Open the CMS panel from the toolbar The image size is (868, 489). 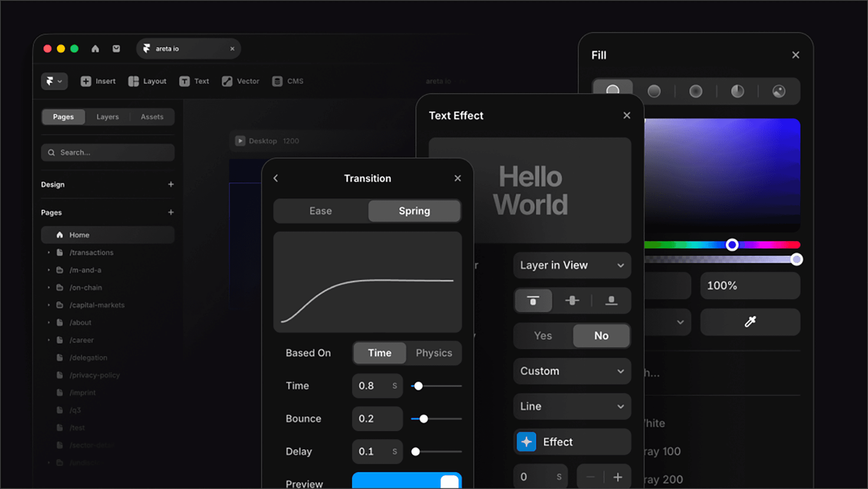tap(287, 81)
